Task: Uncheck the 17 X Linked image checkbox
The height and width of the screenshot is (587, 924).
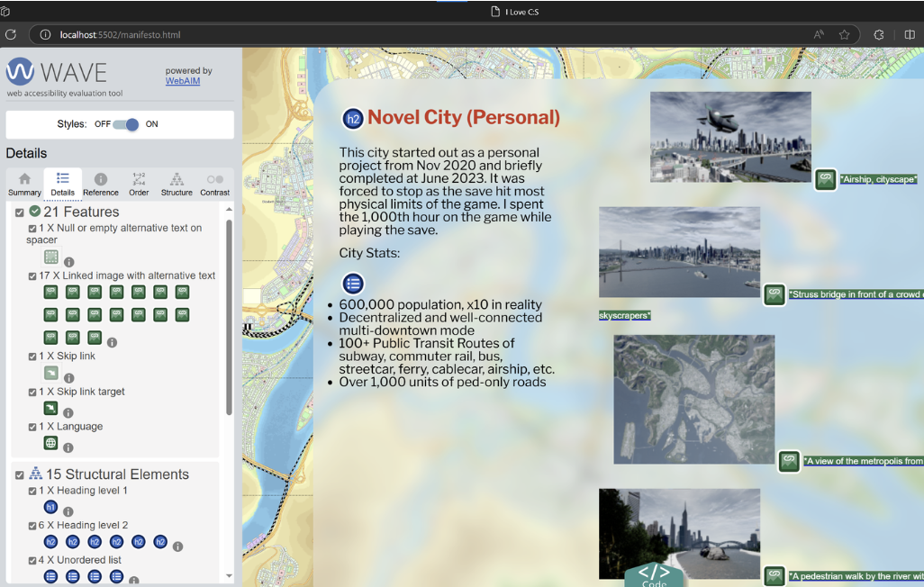Action: pos(33,276)
